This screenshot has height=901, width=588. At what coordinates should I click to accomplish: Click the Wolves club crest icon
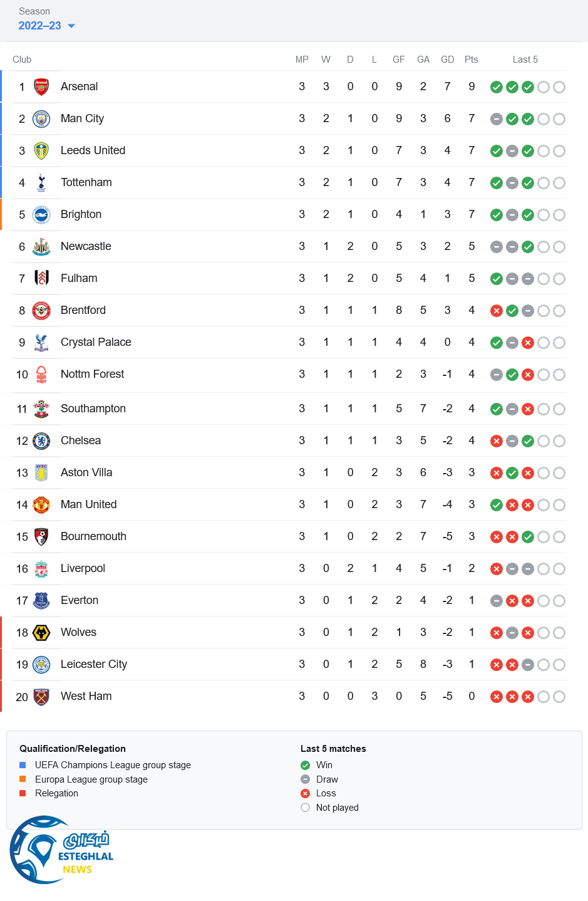(x=41, y=633)
